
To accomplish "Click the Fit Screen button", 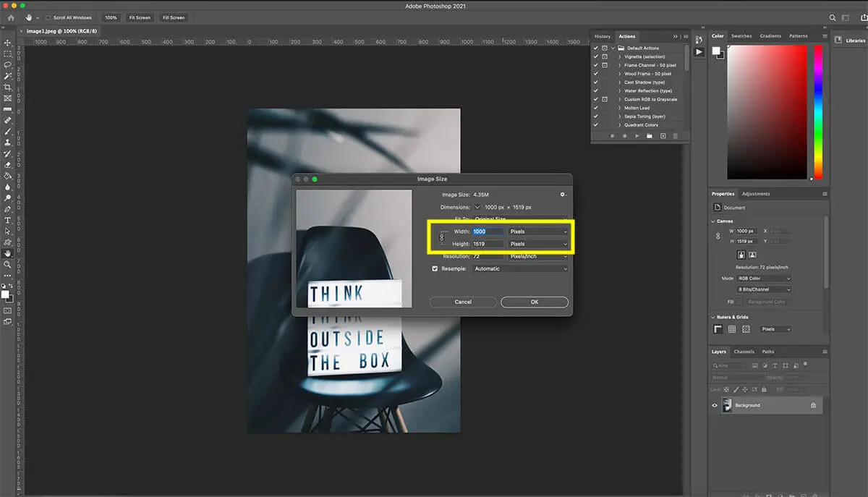I will pos(140,17).
